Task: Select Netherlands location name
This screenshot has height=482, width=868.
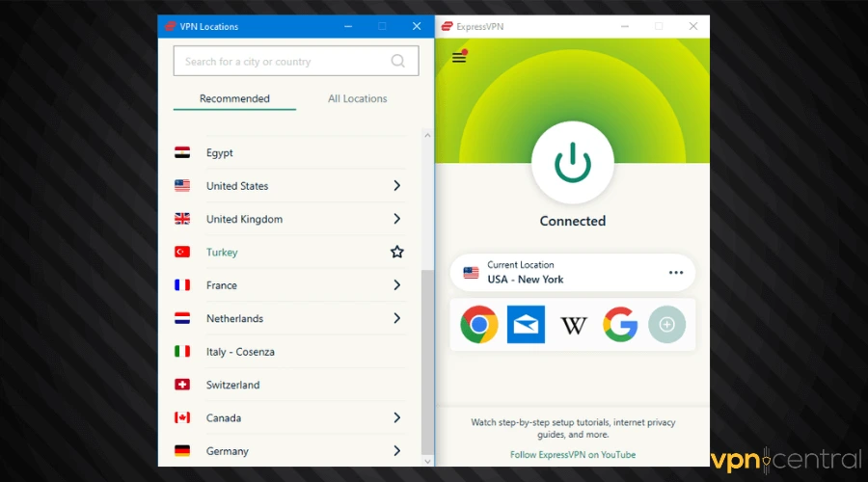Action: pyautogui.click(x=234, y=319)
